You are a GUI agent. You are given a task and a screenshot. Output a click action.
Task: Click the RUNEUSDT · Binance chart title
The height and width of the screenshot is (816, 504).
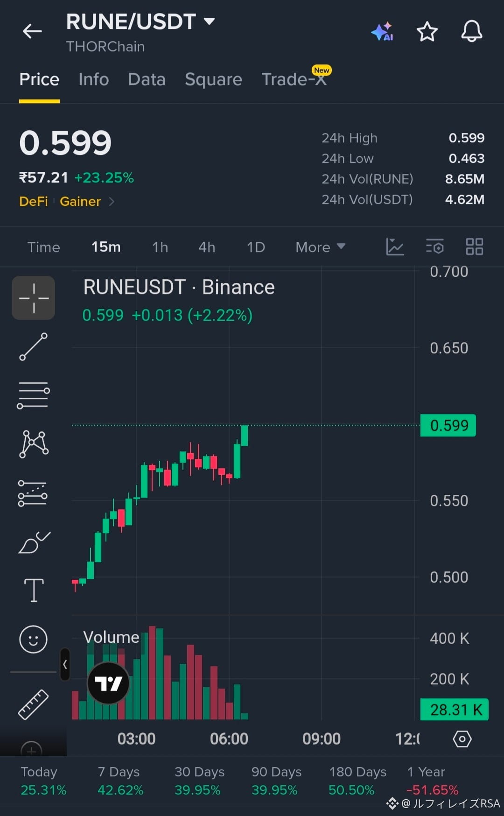coord(179,287)
